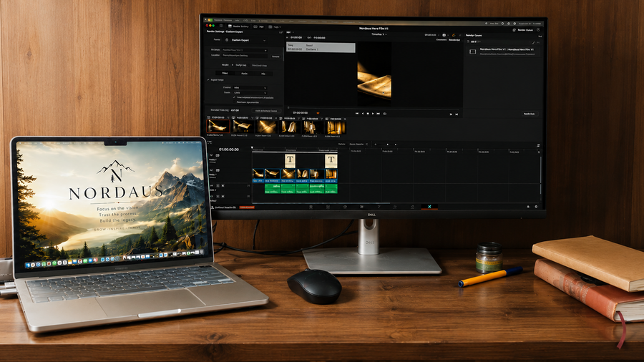Viewport: 644px width, 362px height.
Task: Jump to last frame in viewer transport
Action: pos(379,114)
